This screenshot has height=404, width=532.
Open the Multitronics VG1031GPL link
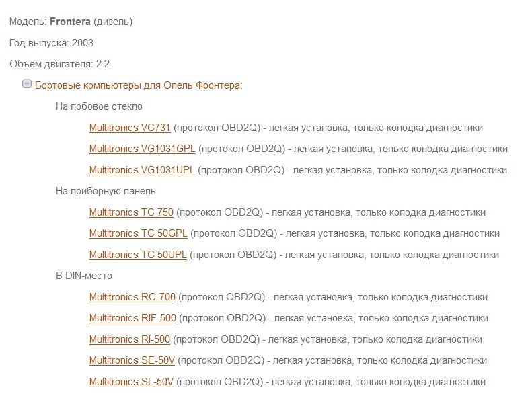(x=142, y=149)
